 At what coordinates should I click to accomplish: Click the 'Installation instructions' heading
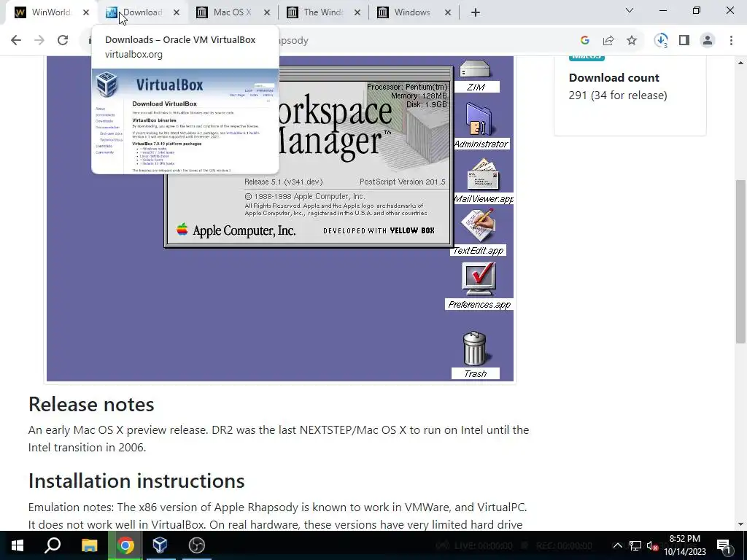click(x=136, y=481)
